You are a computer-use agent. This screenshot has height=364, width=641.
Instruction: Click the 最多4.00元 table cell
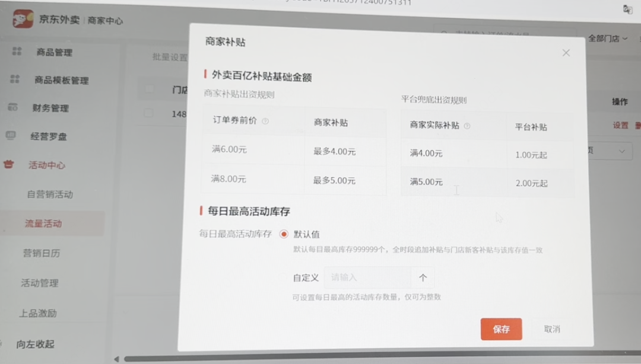345,151
